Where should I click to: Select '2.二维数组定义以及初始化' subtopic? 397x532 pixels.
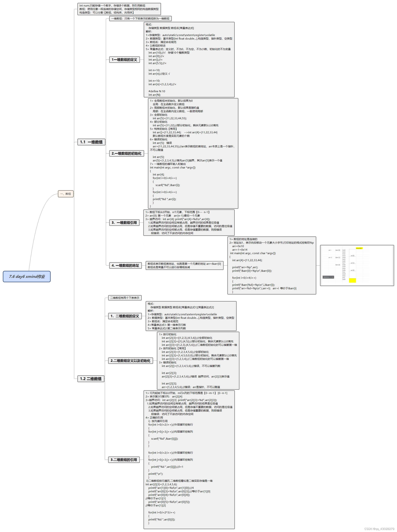(x=130, y=360)
